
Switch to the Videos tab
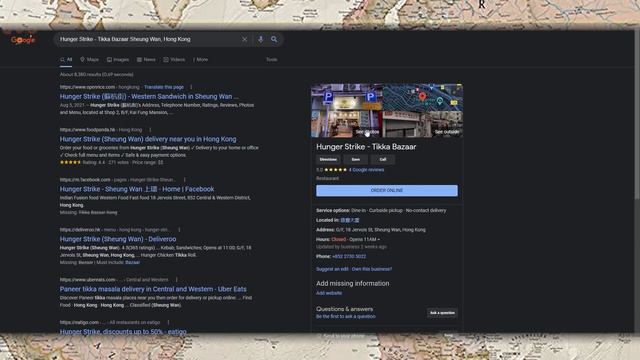(174, 60)
